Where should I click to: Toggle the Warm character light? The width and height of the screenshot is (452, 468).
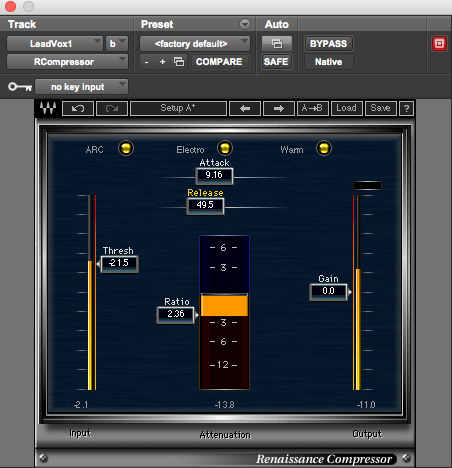point(324,148)
